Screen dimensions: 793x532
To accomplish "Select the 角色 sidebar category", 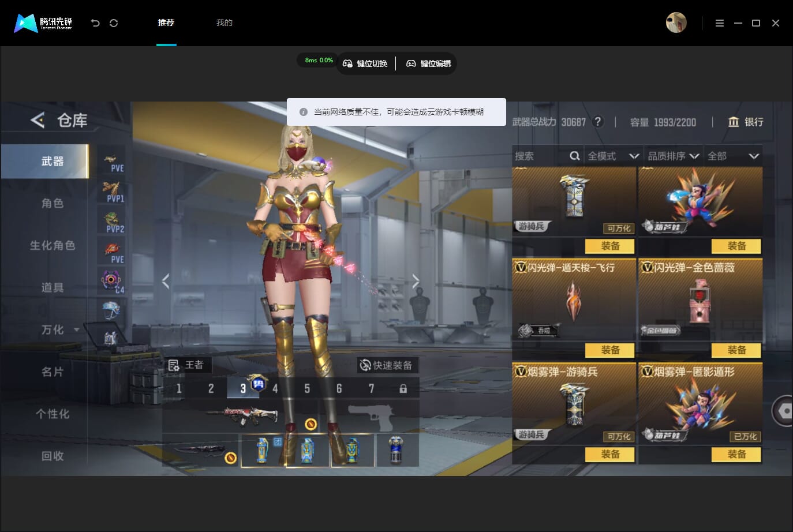I will (x=53, y=203).
